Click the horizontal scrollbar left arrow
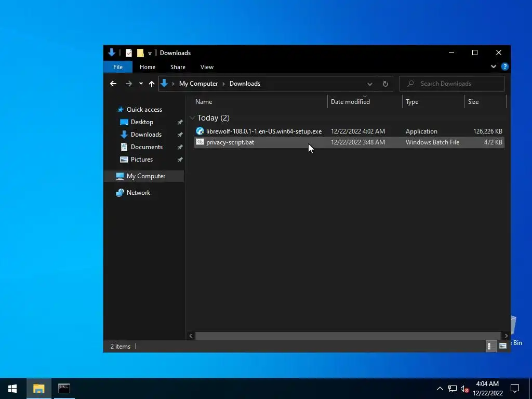This screenshot has width=532, height=399. tap(191, 336)
